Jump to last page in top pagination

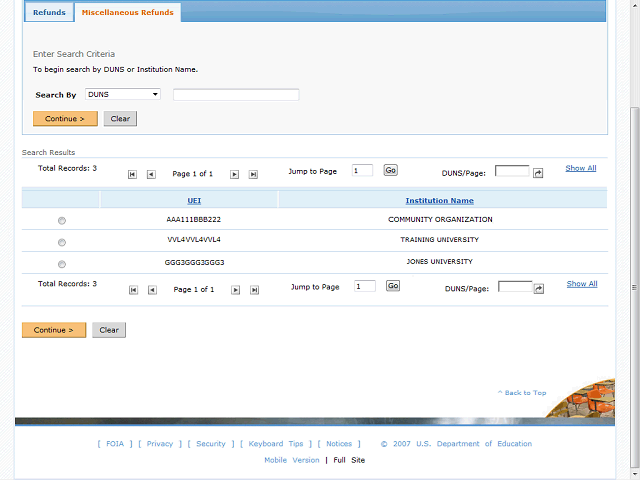coord(253,174)
